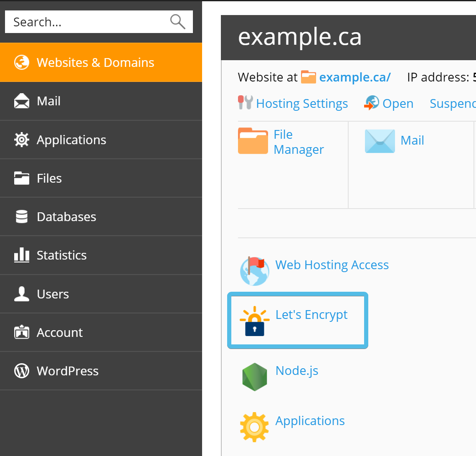Focus the Search input field

tap(99, 22)
